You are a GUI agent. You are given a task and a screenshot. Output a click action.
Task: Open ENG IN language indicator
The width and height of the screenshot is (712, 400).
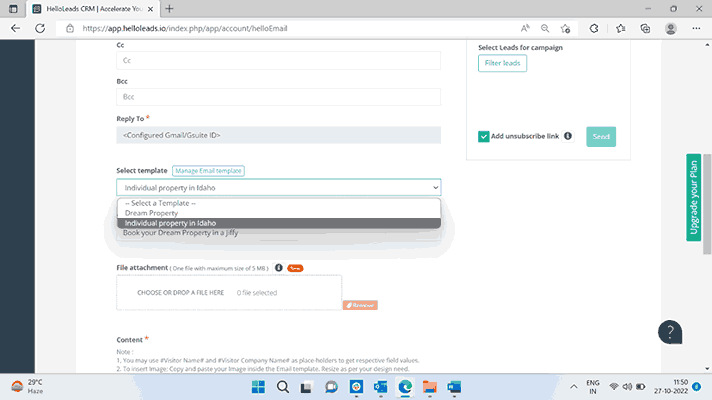(593, 387)
